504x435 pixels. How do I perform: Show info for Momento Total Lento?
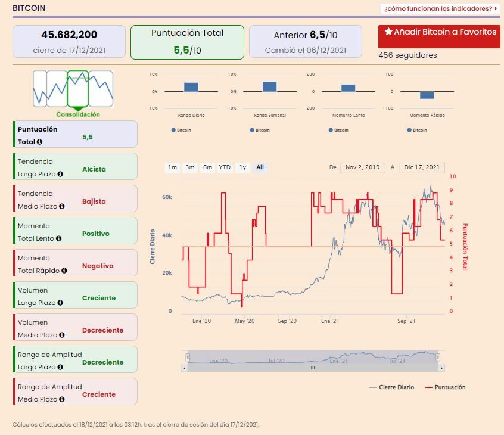point(58,238)
